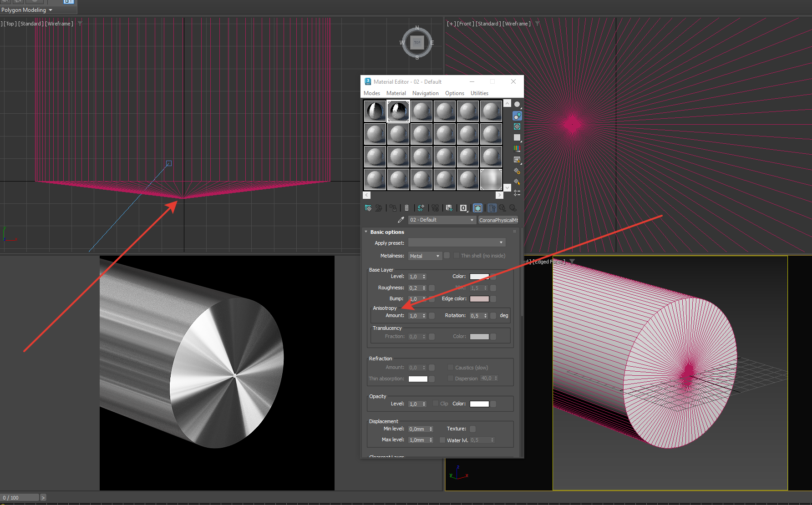Toggle the Thin shell (no inside) checkbox
Screen dimensions: 812x505
(456, 256)
